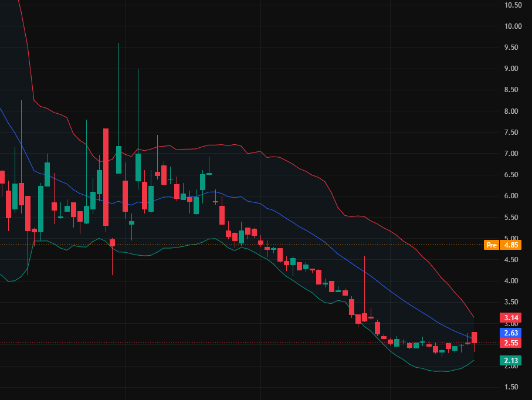Click the 8.50 price axis label
The image size is (532, 400).
(x=511, y=90)
